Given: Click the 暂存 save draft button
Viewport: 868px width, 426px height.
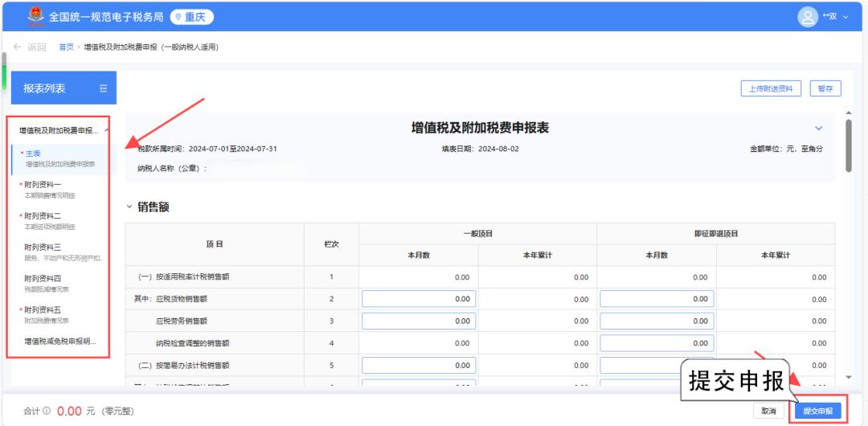Looking at the screenshot, I should (x=825, y=88).
